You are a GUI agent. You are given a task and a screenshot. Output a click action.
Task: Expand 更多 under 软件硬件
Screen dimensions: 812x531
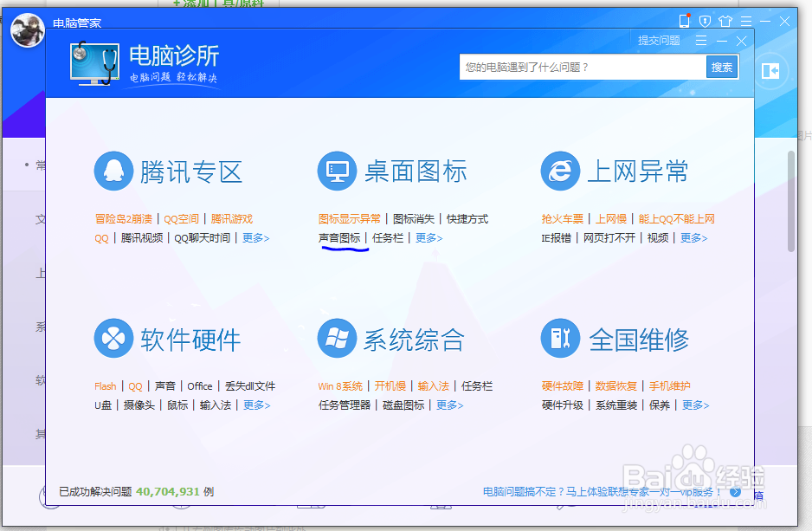coord(257,405)
